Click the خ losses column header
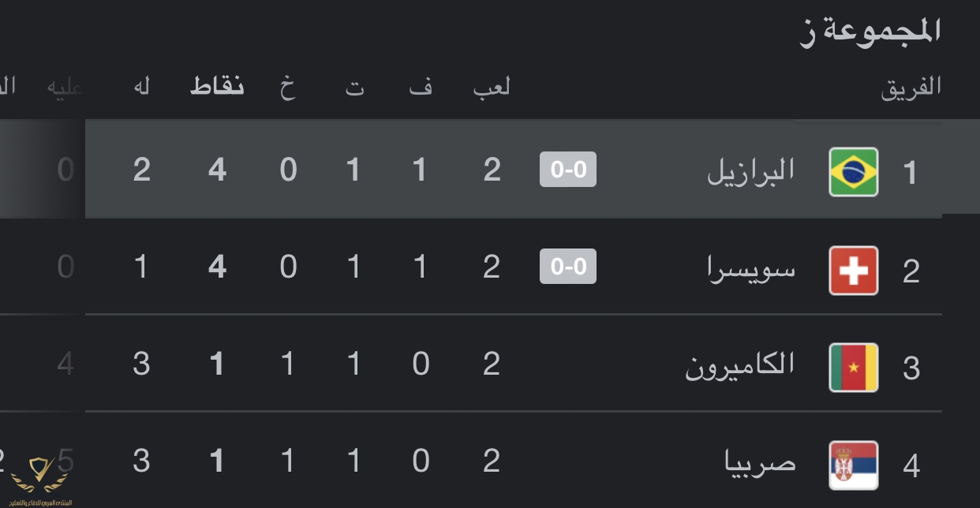Viewport: 980px width, 508px height. coord(288,86)
